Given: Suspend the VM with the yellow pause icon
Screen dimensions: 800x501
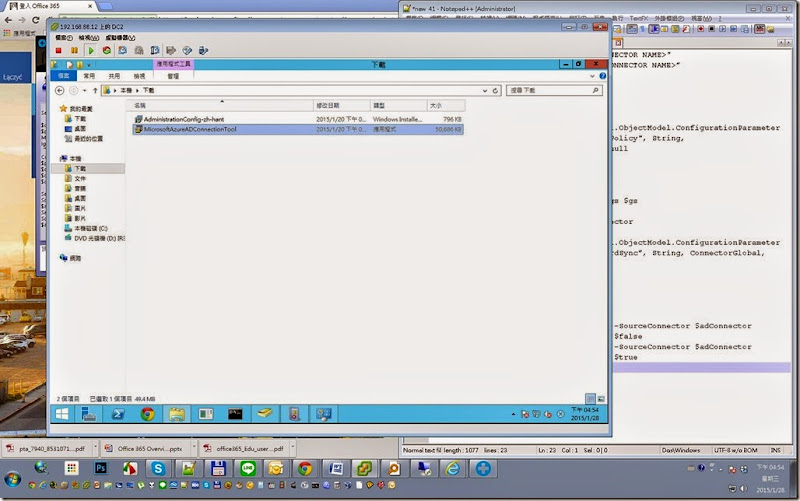Looking at the screenshot, I should tap(74, 51).
